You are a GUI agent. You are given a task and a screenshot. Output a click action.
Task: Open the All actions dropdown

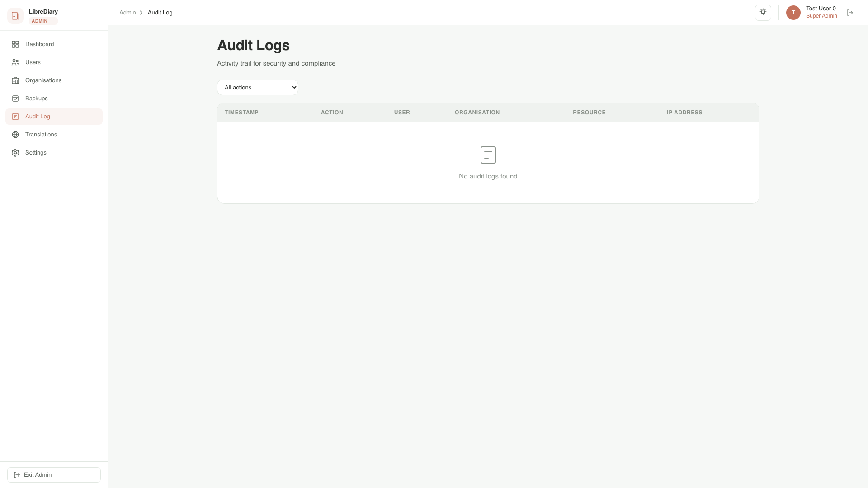pos(258,87)
